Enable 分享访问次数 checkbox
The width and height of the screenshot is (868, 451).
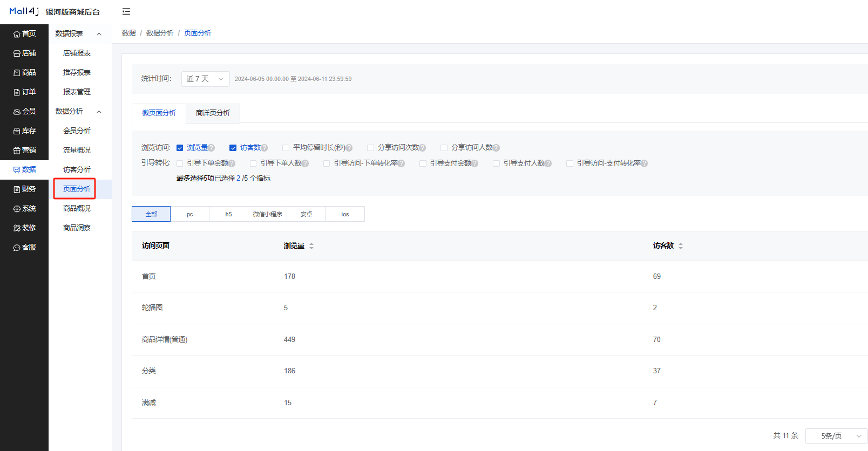click(x=370, y=148)
